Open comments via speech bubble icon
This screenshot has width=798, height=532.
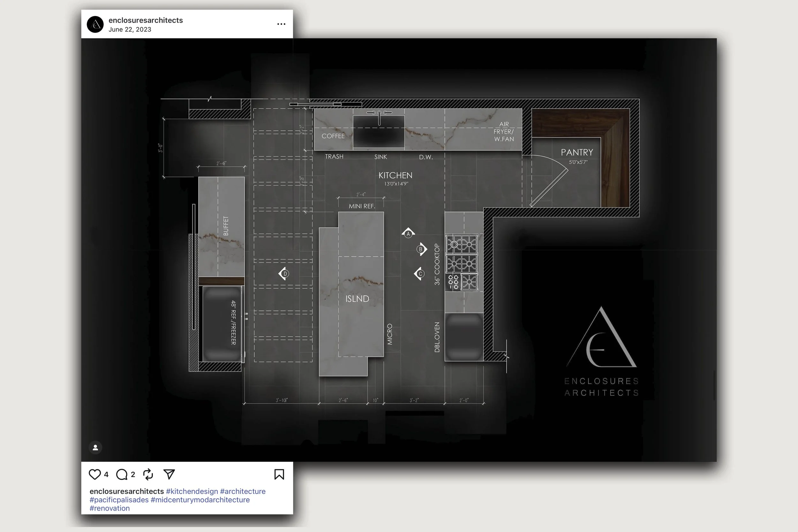click(122, 474)
